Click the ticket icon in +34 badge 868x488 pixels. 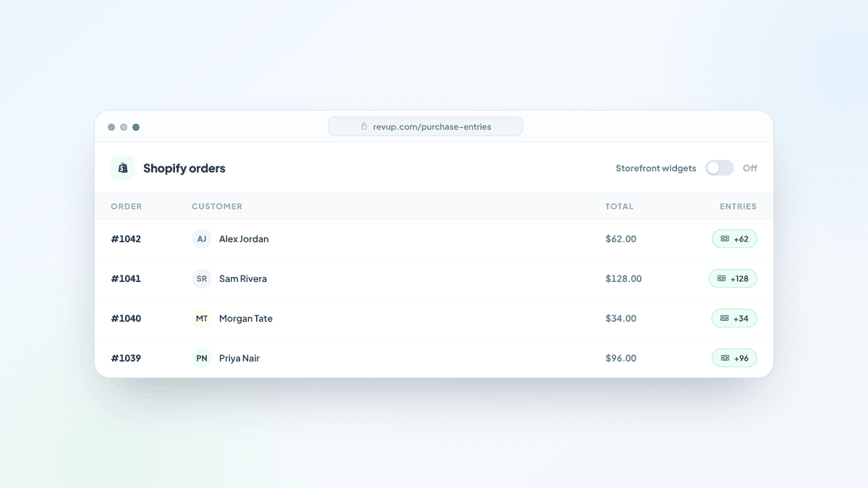click(725, 318)
